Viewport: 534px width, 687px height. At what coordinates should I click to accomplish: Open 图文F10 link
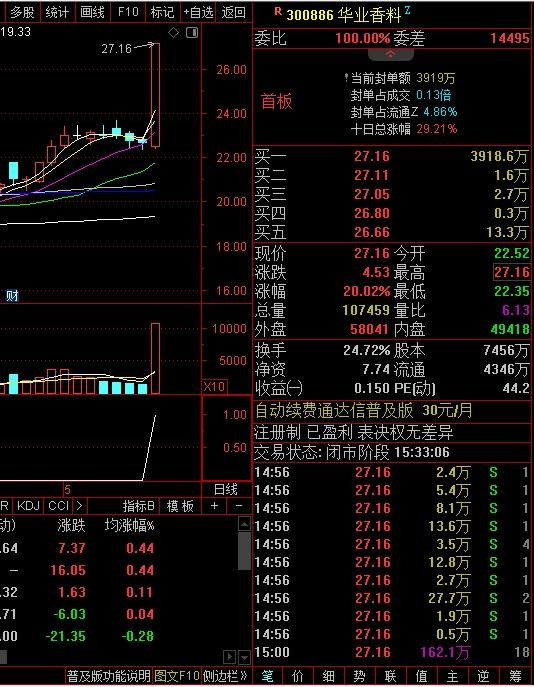point(177,676)
